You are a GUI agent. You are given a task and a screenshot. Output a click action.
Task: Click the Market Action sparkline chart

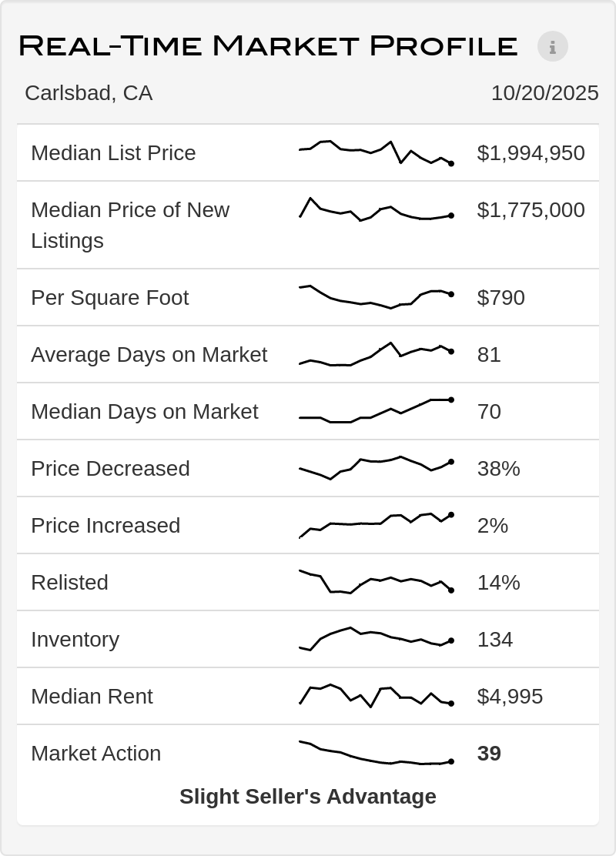(x=376, y=753)
